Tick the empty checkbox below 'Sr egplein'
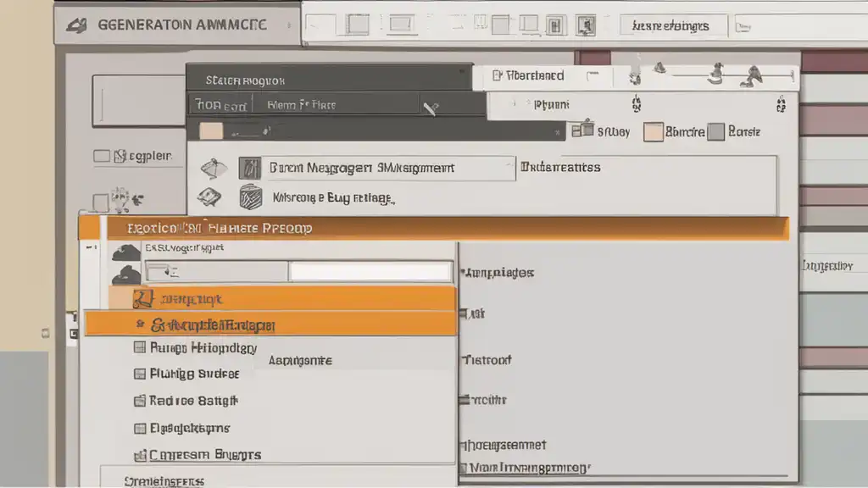 point(100,202)
